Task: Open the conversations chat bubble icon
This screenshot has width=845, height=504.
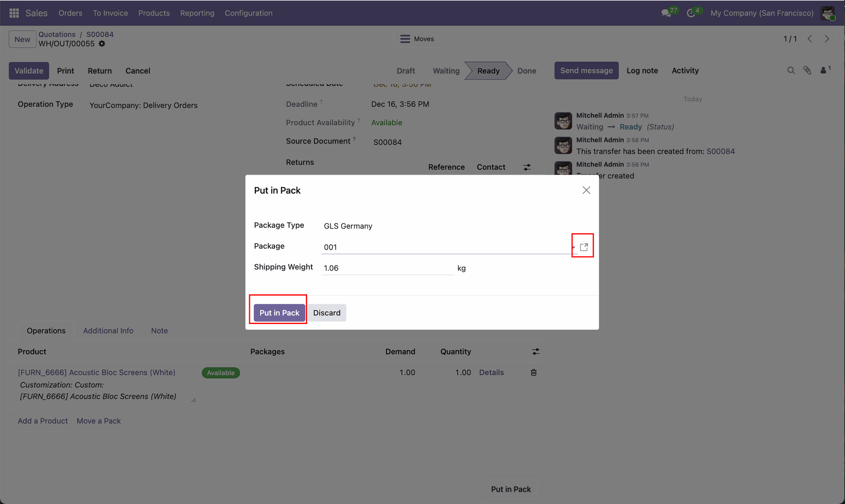Action: (x=666, y=13)
